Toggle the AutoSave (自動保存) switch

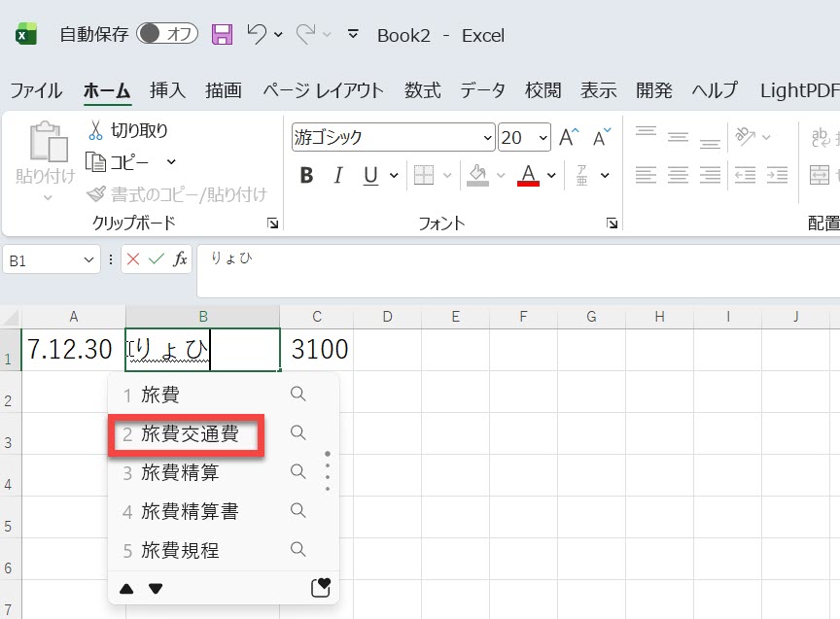click(166, 34)
